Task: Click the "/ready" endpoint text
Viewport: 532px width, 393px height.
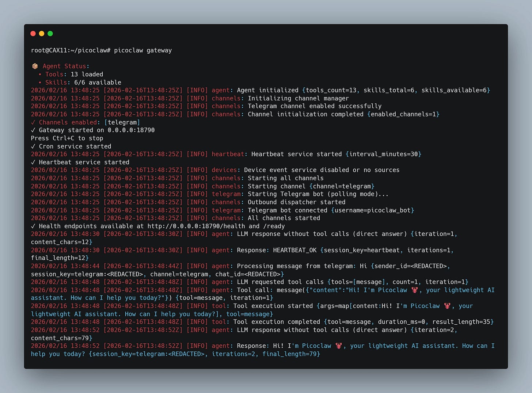Action: (x=274, y=226)
